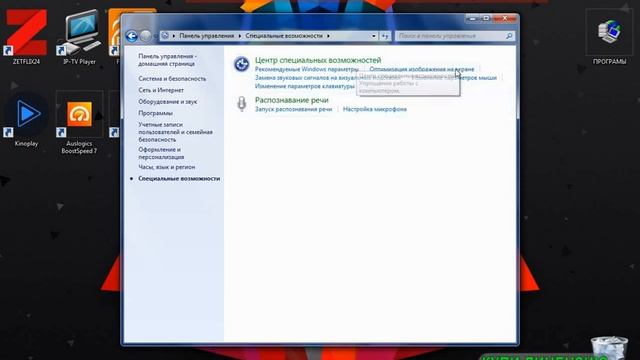Screen dimensions: 640x360
Task: Open Оборудование и звук category
Action: 167,101
